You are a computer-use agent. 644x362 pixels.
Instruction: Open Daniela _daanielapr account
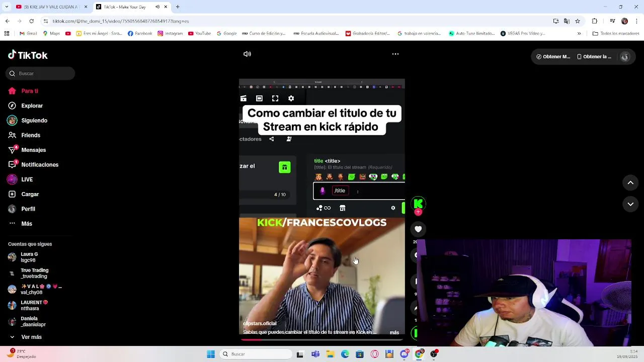27,321
